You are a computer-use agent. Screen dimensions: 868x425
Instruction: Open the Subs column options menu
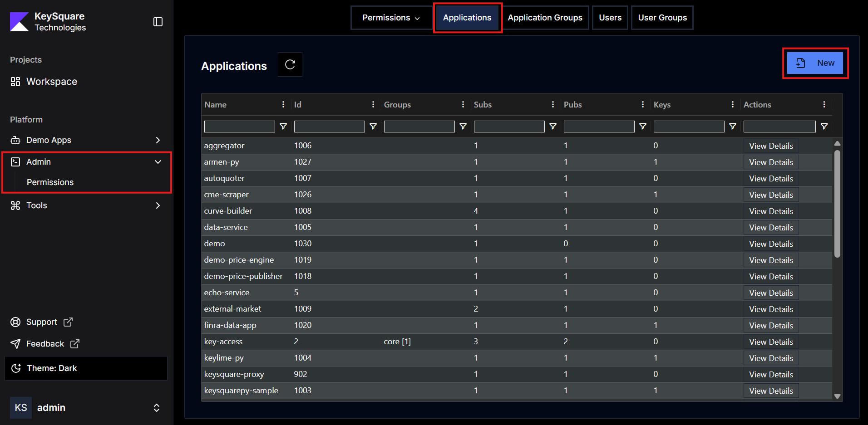(x=553, y=105)
